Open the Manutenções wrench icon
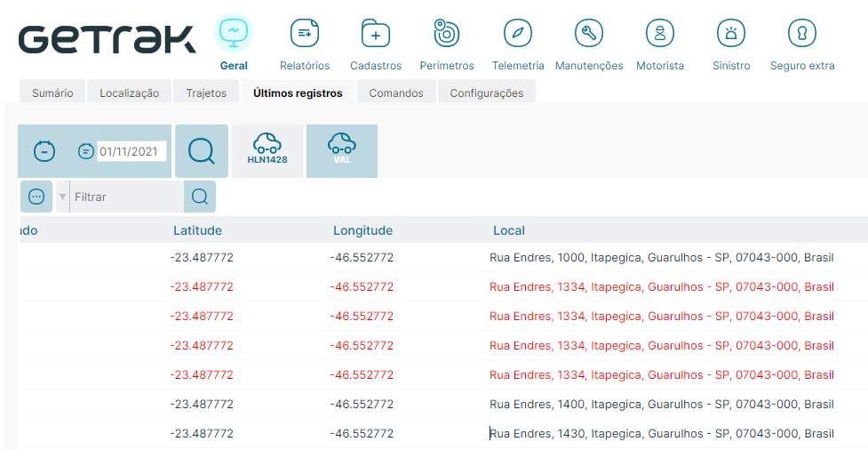The height and width of the screenshot is (450, 868). pyautogui.click(x=588, y=33)
